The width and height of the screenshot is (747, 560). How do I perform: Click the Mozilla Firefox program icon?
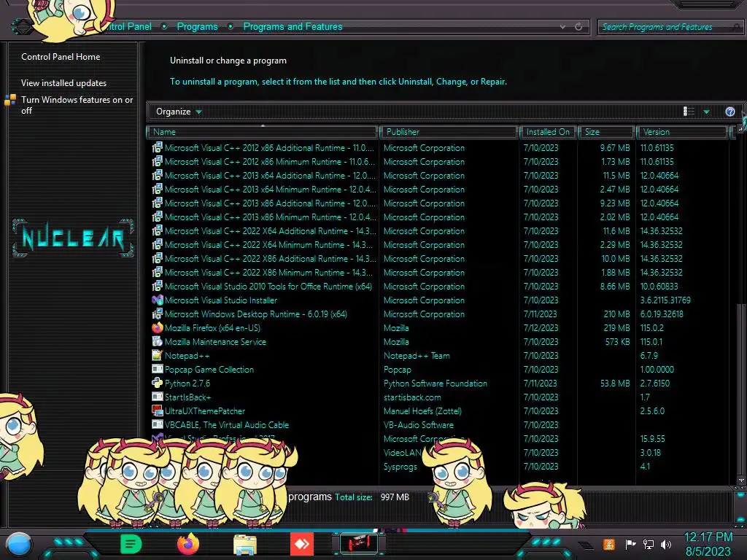click(158, 327)
